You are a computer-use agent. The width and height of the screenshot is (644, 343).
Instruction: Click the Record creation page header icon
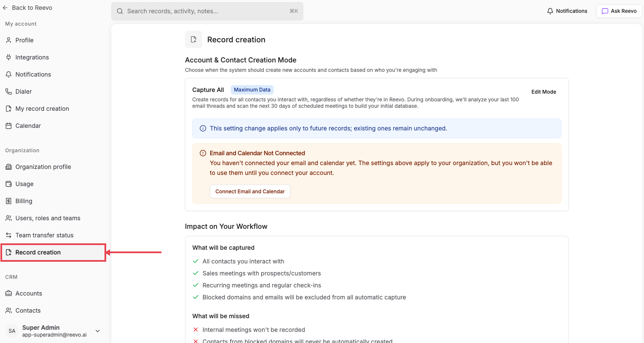pyautogui.click(x=194, y=39)
